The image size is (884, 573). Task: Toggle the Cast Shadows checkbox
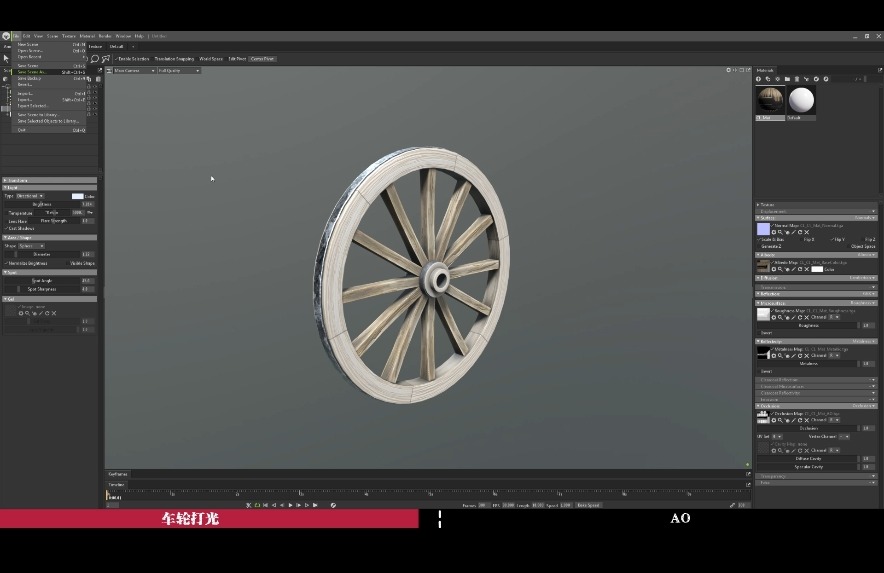pyautogui.click(x=8, y=228)
